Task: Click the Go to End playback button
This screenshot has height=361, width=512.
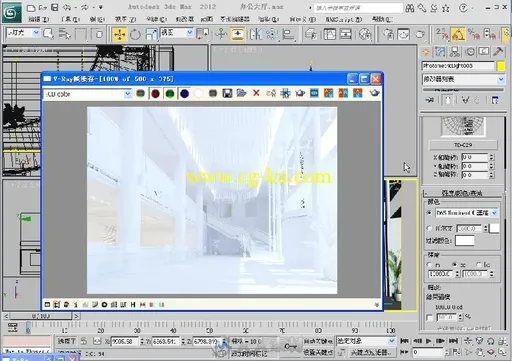Action: click(453, 341)
